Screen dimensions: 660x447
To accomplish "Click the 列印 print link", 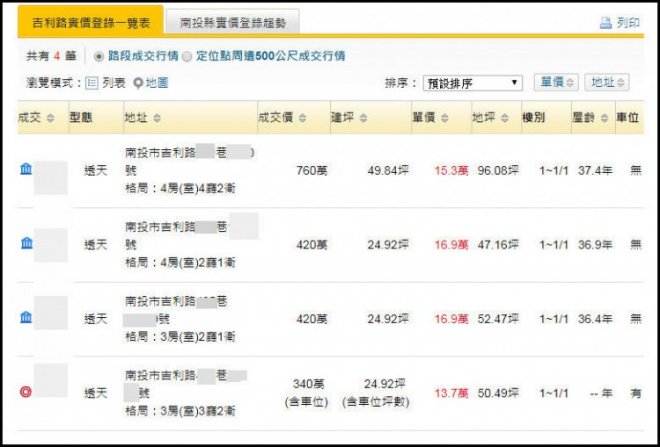I will [x=628, y=22].
